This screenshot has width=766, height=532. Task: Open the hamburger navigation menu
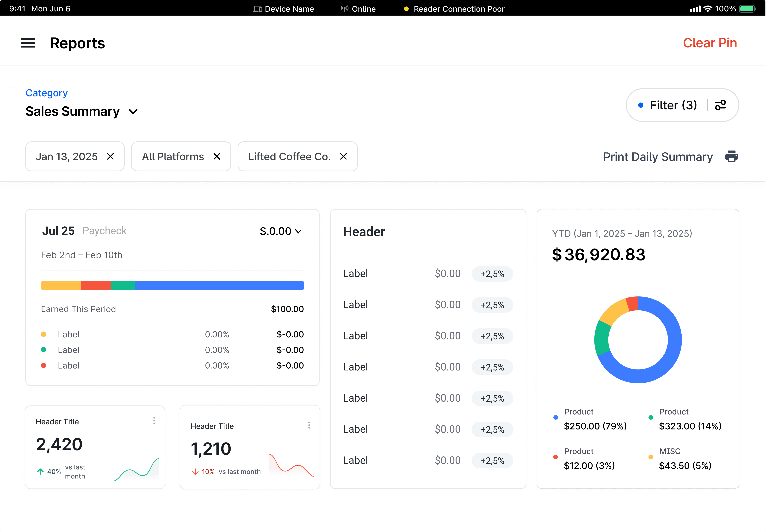point(28,43)
